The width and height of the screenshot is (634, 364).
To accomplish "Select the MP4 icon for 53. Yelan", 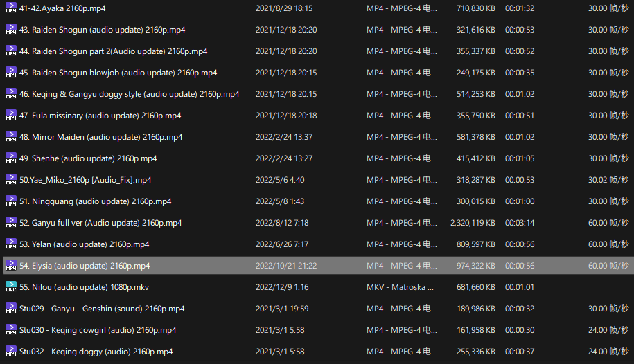I will click(11, 244).
